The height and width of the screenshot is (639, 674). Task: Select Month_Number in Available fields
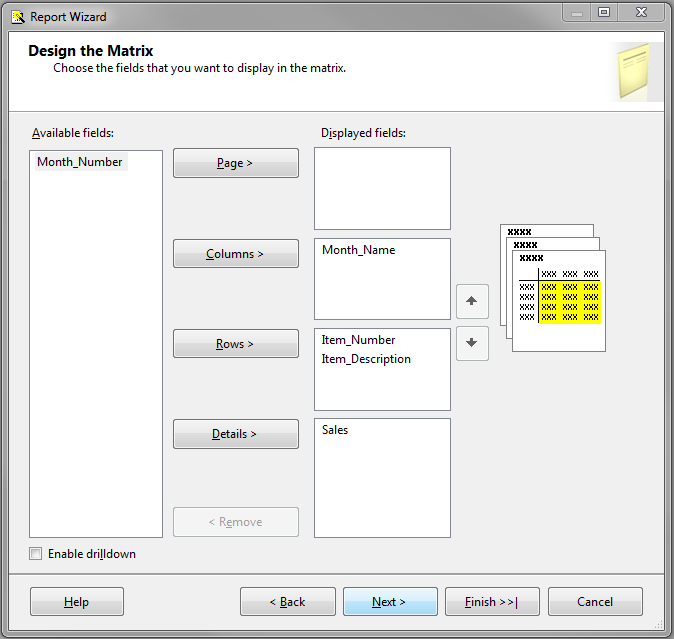click(x=80, y=162)
